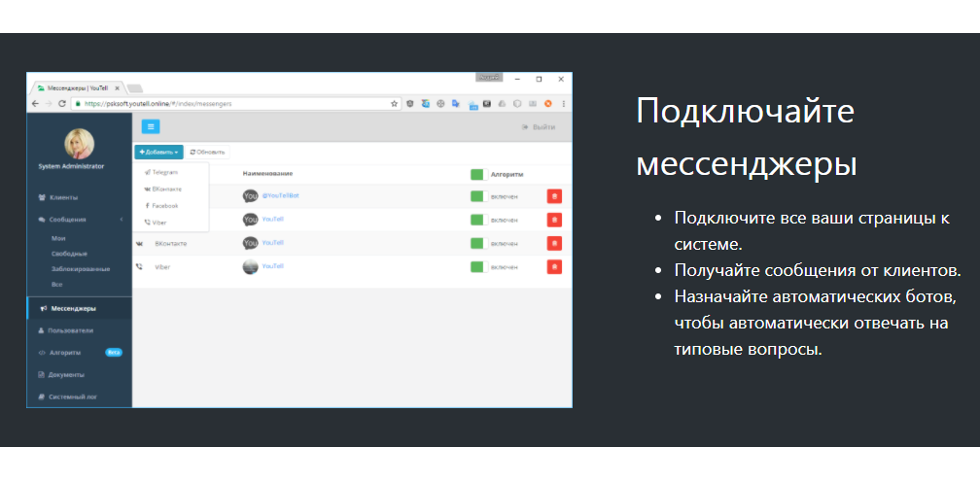The width and height of the screenshot is (980, 482).
Task: Choose Telegram from the Добавить menu
Action: tap(161, 172)
